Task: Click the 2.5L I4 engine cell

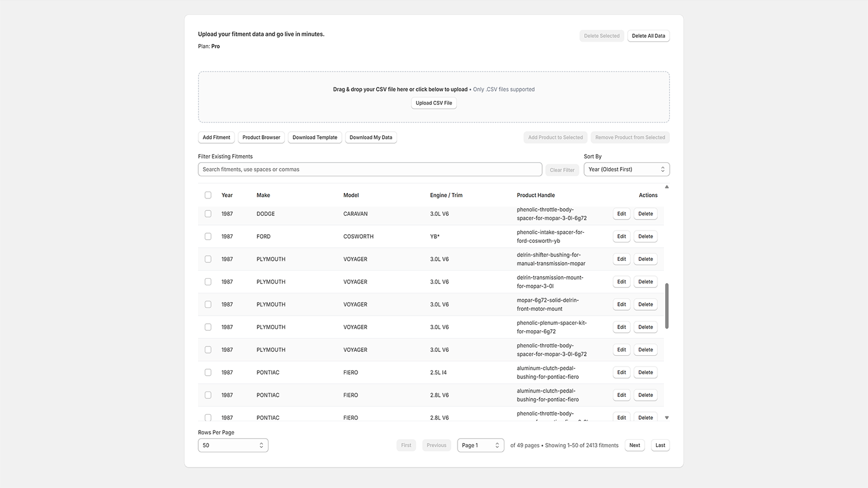Action: pyautogui.click(x=438, y=373)
